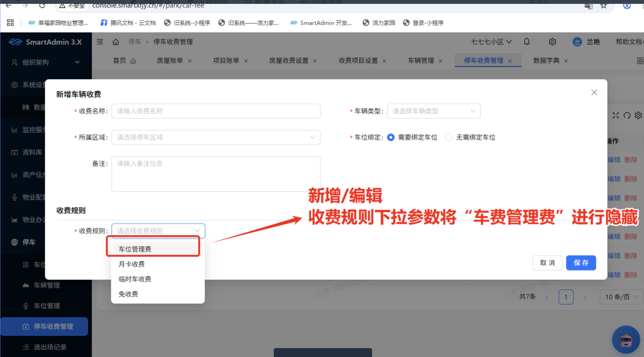The image size is (644, 357).
Task: Open the 车辆类型 dropdown
Action: [x=433, y=111]
